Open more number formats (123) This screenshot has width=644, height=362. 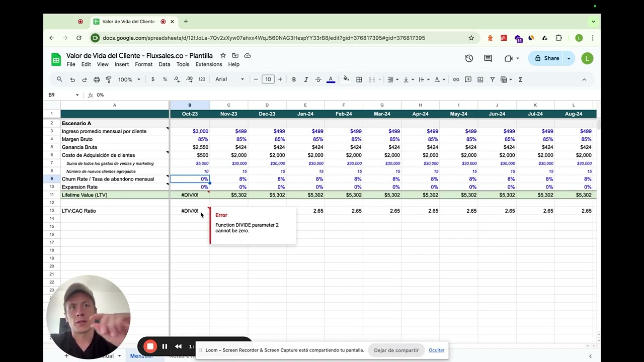(202, 79)
